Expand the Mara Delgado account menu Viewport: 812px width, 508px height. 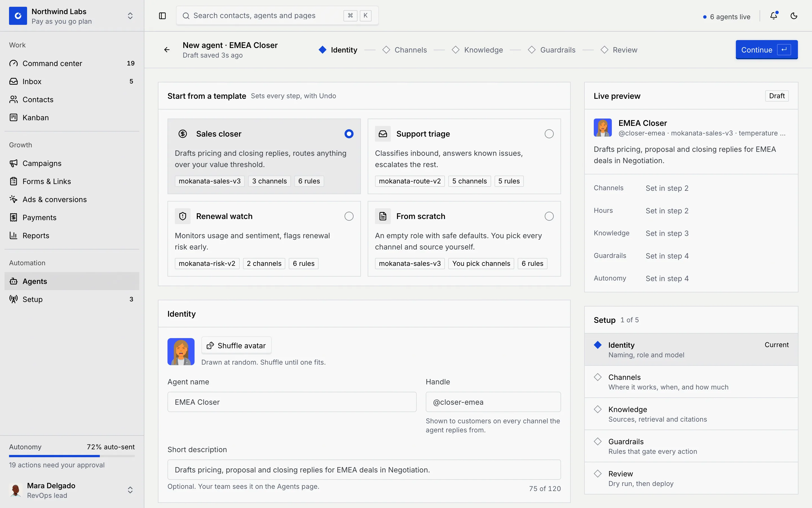[130, 490]
